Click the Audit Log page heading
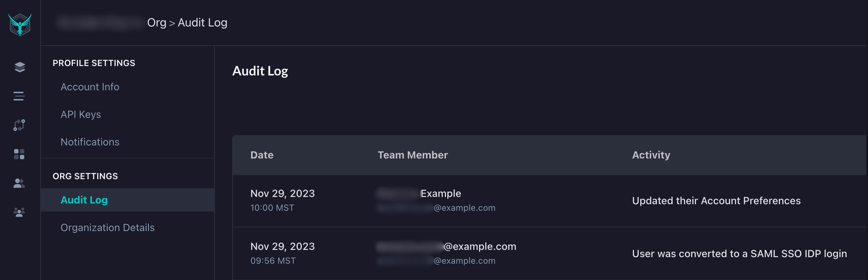The height and width of the screenshot is (280, 868). click(x=260, y=71)
